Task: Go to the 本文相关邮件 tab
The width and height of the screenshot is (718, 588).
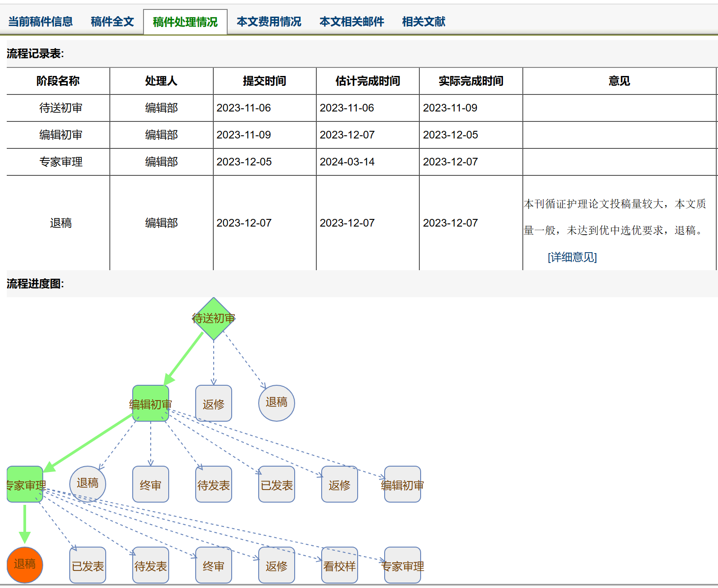Action: (x=351, y=22)
